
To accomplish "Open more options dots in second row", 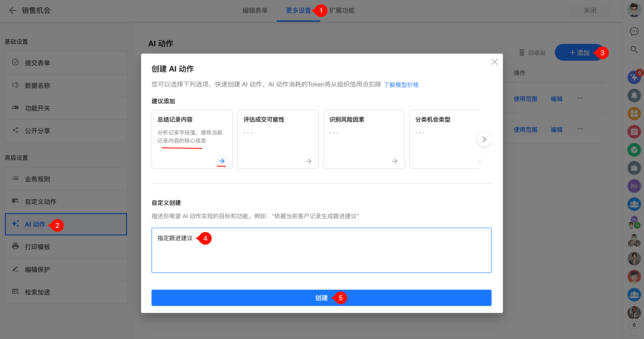I will coord(580,129).
